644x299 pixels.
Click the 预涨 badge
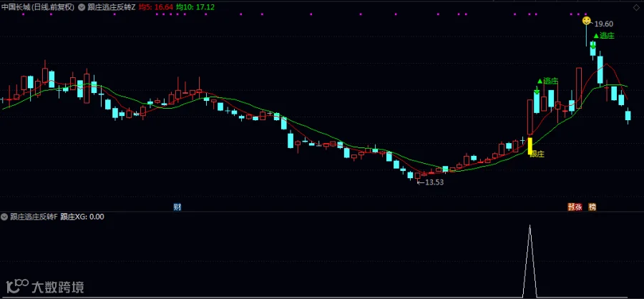tap(575, 207)
